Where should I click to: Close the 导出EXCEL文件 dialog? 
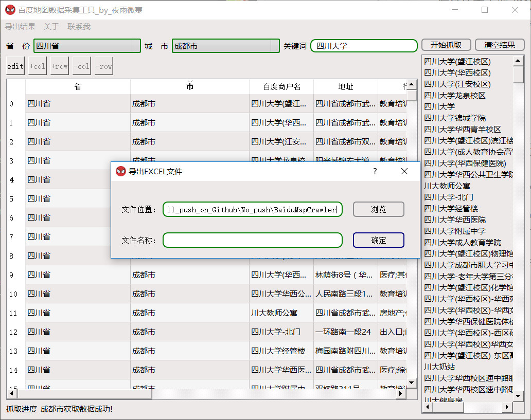404,171
